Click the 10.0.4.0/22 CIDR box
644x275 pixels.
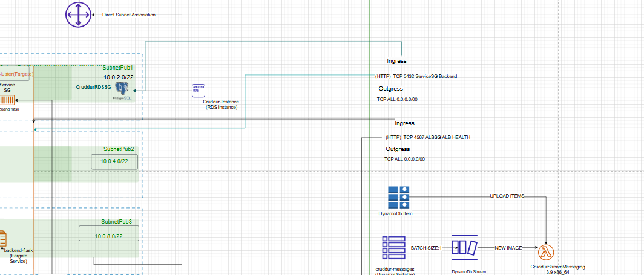(114, 161)
